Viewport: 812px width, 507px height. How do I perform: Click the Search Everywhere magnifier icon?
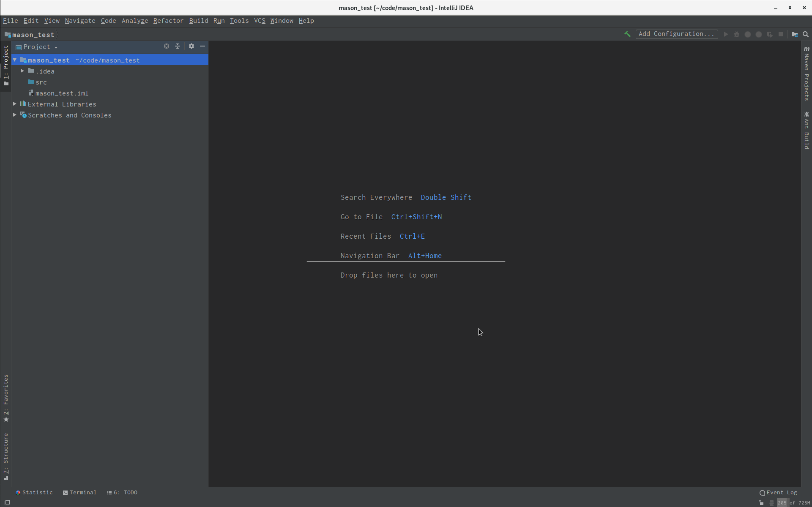[806, 34]
